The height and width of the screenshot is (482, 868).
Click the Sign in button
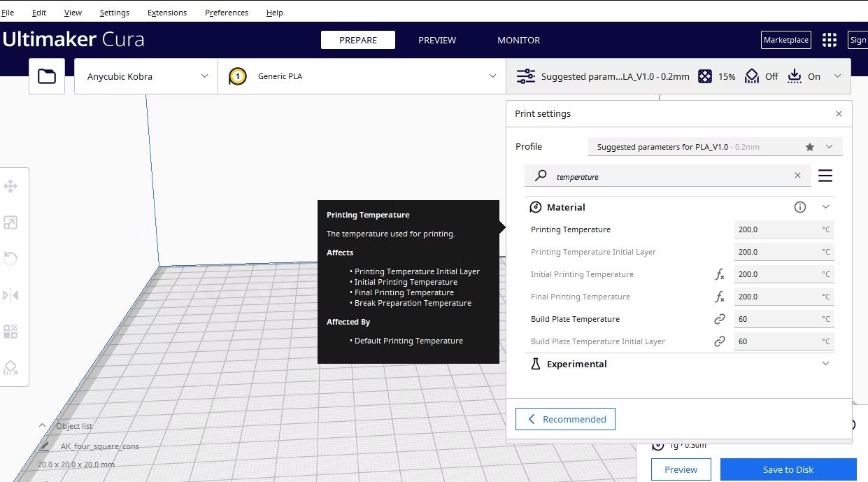point(858,40)
